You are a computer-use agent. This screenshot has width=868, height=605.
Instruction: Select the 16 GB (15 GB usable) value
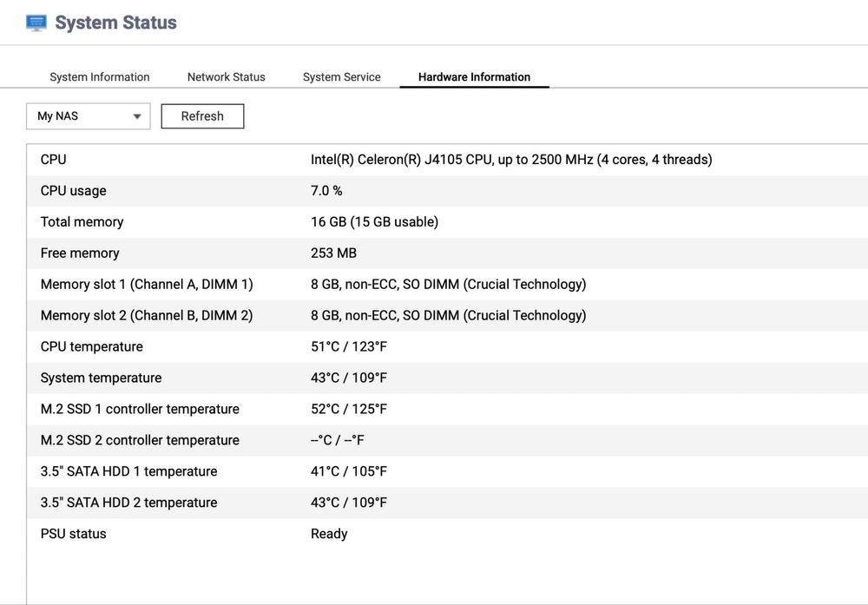374,222
